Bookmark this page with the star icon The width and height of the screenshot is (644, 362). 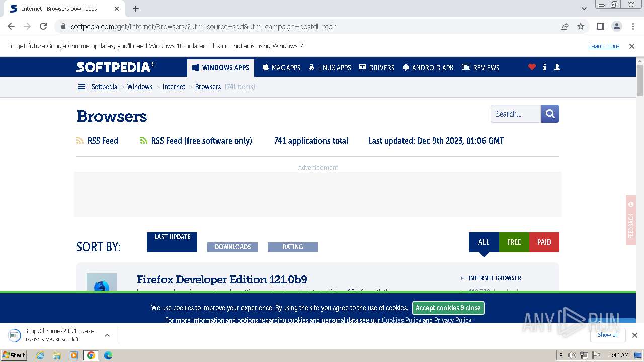(x=581, y=26)
